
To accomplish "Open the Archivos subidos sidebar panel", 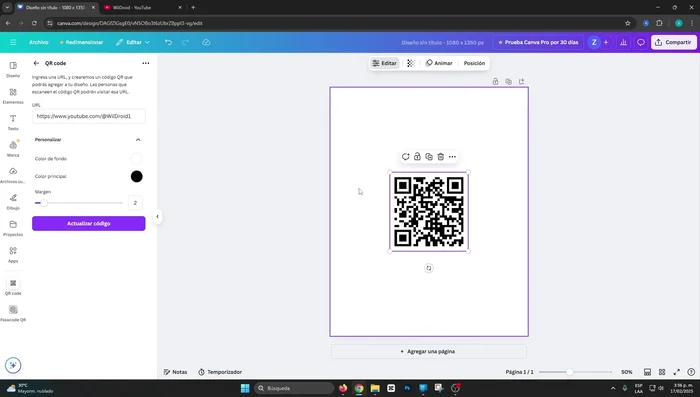I will click(x=13, y=175).
